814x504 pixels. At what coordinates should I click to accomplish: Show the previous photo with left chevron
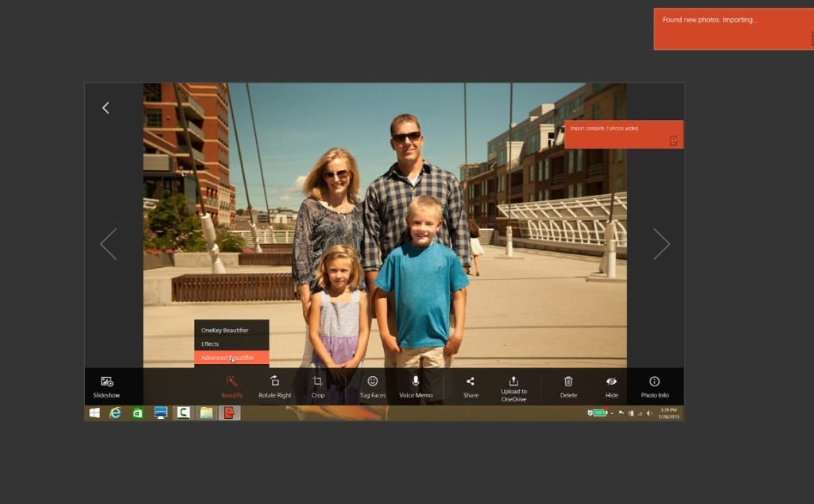click(108, 244)
